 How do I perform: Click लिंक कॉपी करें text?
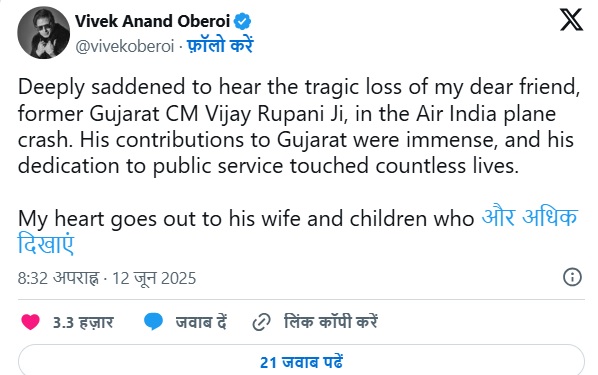click(331, 322)
